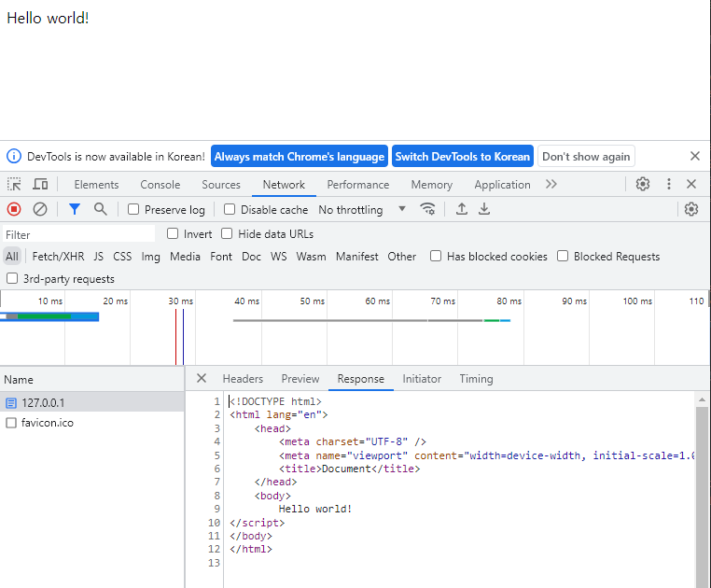This screenshot has height=588, width=711.
Task: Open the Sources tab
Action: click(221, 185)
